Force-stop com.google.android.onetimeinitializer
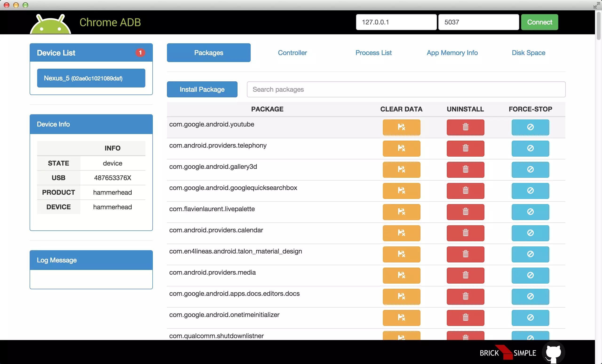 click(x=530, y=318)
